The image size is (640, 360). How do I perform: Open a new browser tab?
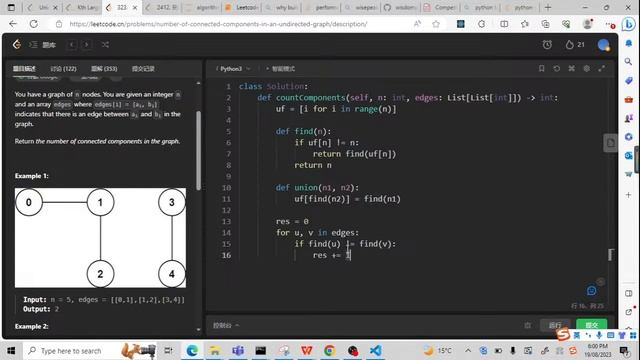coord(548,7)
